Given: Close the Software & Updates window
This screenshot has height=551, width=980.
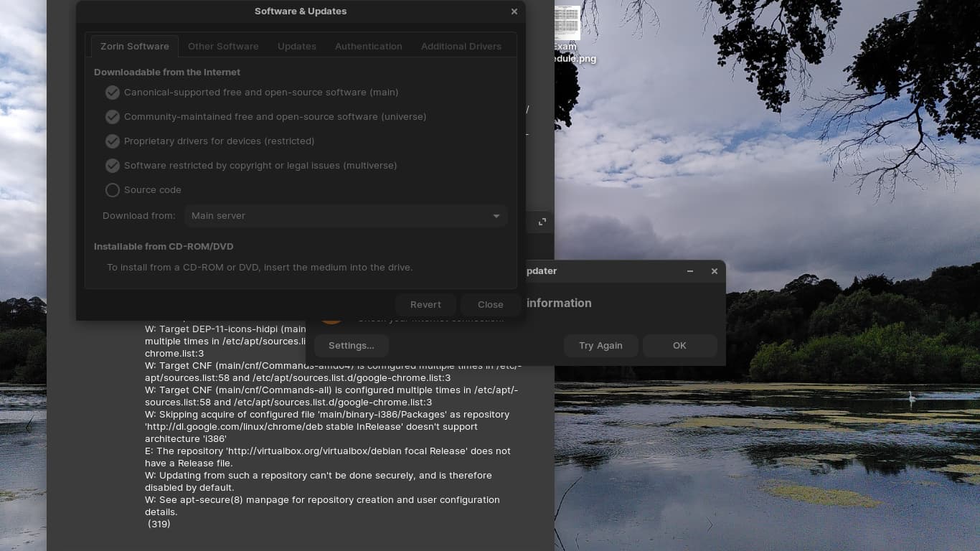Looking at the screenshot, I should click(x=514, y=11).
